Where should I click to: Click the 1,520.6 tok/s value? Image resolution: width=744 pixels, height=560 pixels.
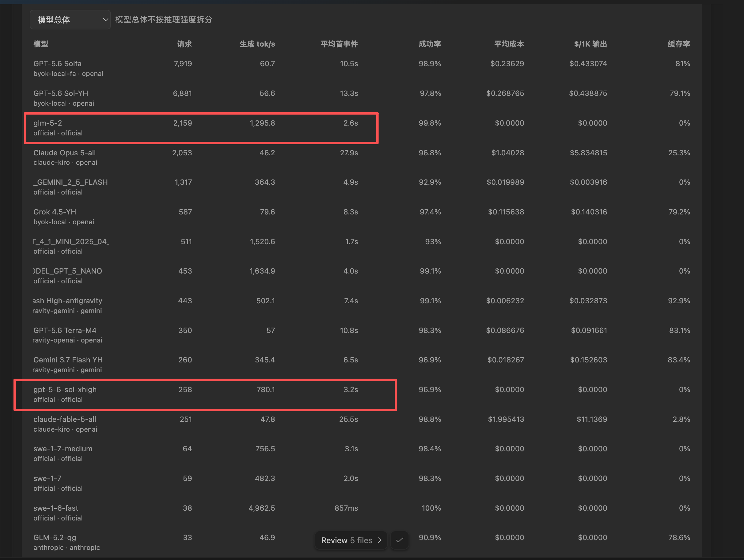click(x=262, y=241)
